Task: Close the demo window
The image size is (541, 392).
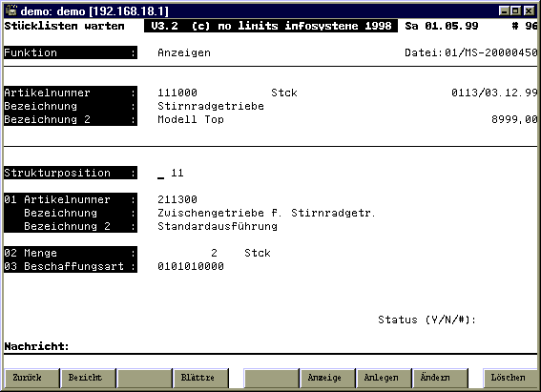Action: 529,11
